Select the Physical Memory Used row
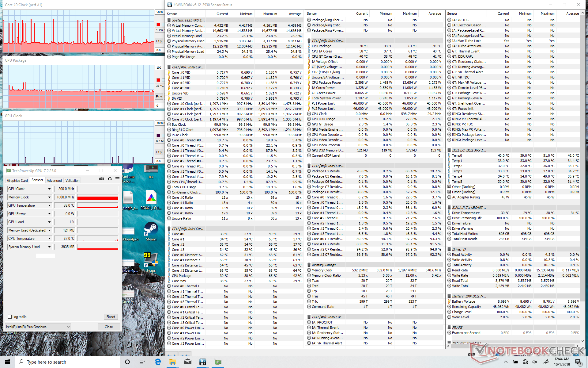 point(235,41)
